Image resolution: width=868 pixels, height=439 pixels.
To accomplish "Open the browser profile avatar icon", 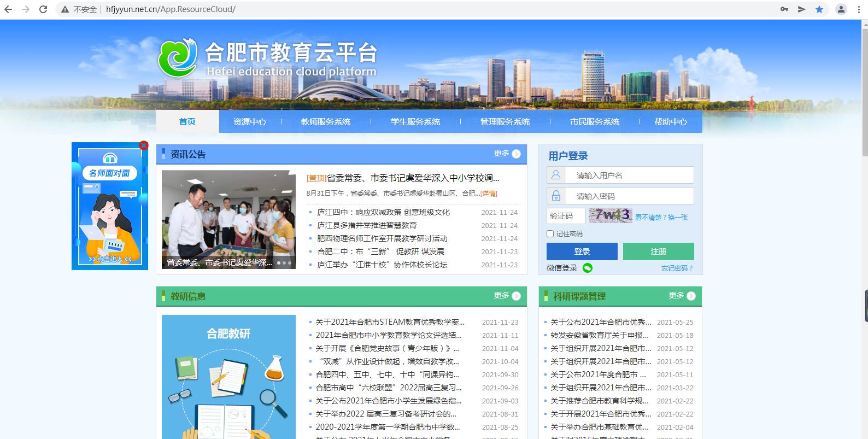I will [841, 9].
